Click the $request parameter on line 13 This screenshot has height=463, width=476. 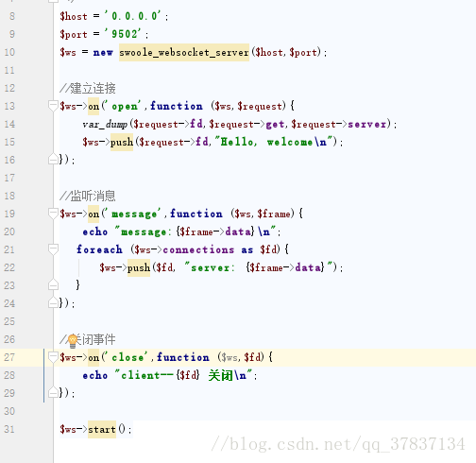(x=260, y=106)
